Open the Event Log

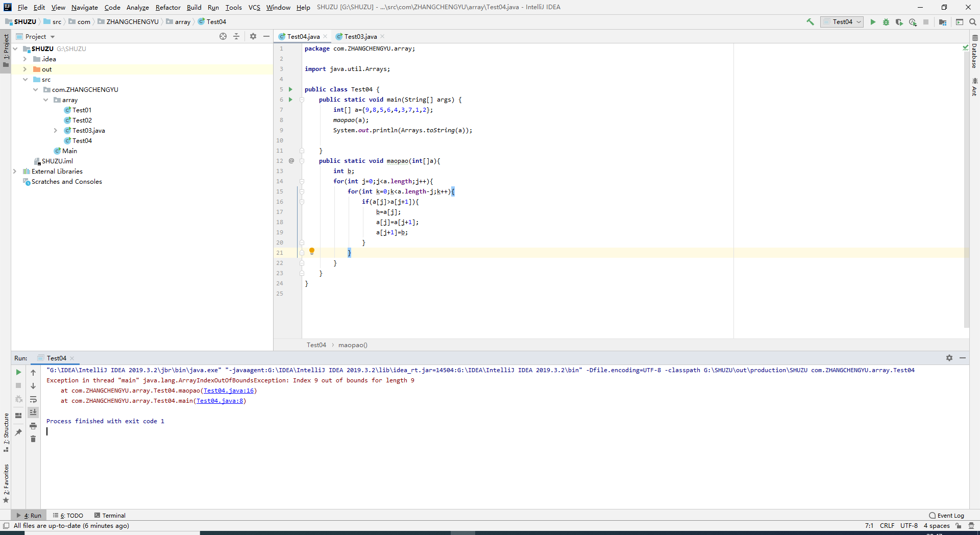click(x=947, y=515)
